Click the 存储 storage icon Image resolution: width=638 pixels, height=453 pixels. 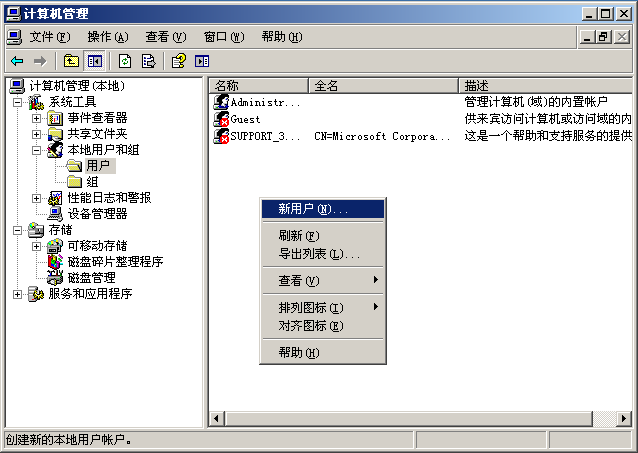point(36,230)
